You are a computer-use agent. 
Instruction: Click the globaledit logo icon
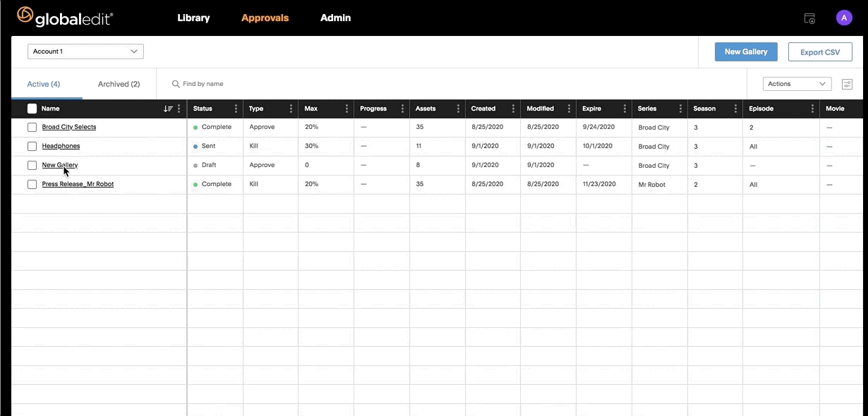pos(25,15)
